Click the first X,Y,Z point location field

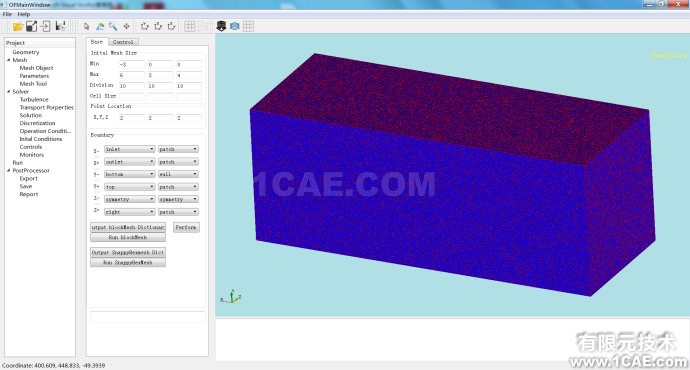point(132,118)
